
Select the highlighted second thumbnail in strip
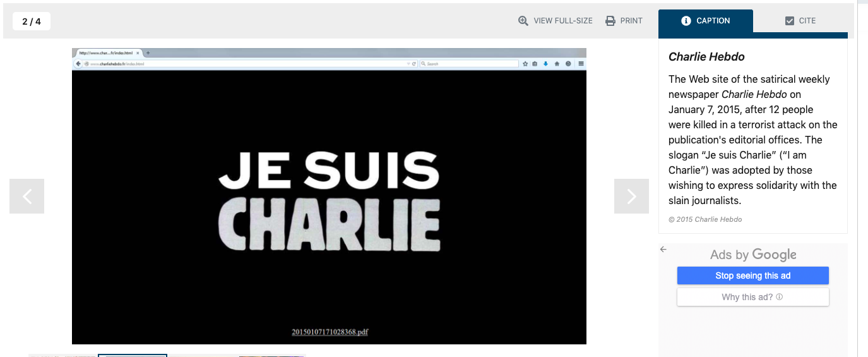tap(133, 355)
